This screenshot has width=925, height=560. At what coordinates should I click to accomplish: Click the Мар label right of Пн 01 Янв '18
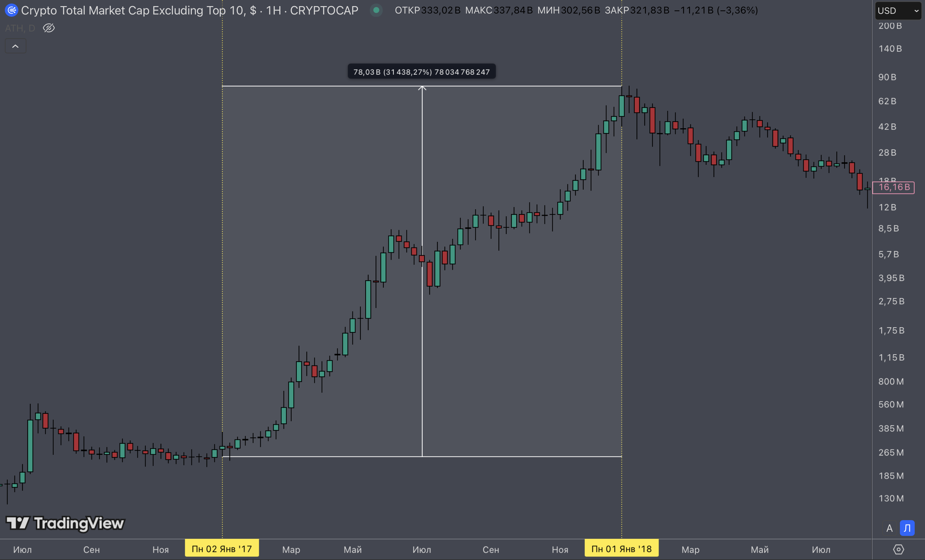coord(690,549)
